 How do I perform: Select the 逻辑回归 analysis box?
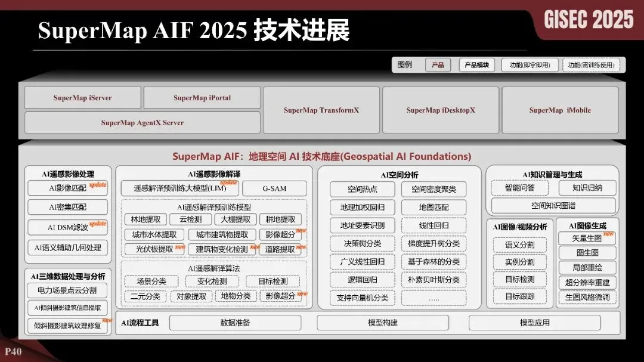[363, 280]
